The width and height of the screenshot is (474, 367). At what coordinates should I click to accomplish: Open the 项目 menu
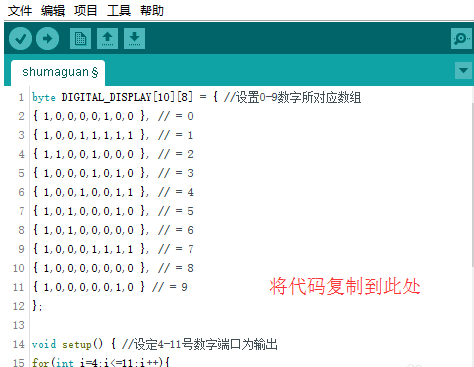pos(86,11)
